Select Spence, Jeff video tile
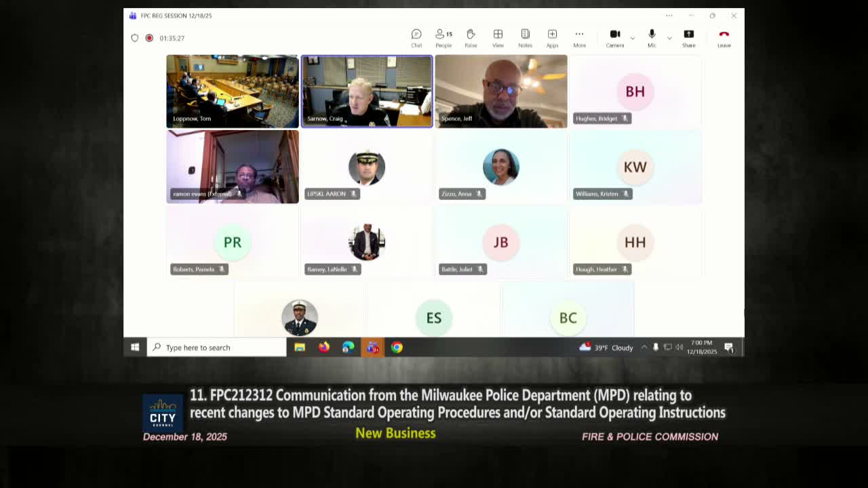868x488 pixels. pos(500,91)
